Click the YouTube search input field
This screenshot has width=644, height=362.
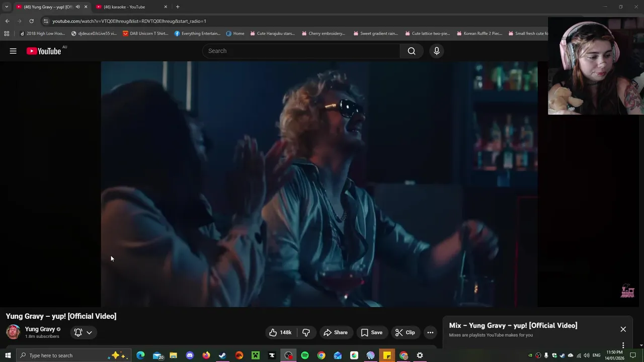pyautogui.click(x=301, y=51)
